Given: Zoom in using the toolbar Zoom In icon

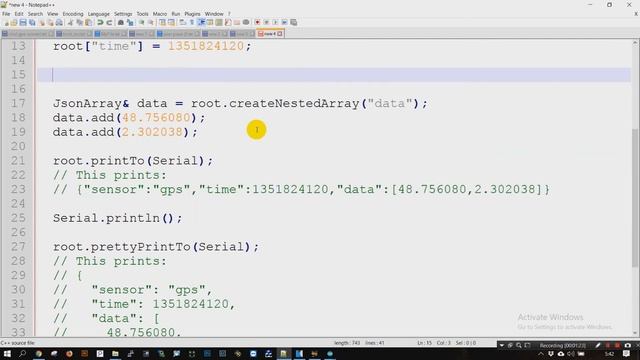Looking at the screenshot, I should (142, 22).
